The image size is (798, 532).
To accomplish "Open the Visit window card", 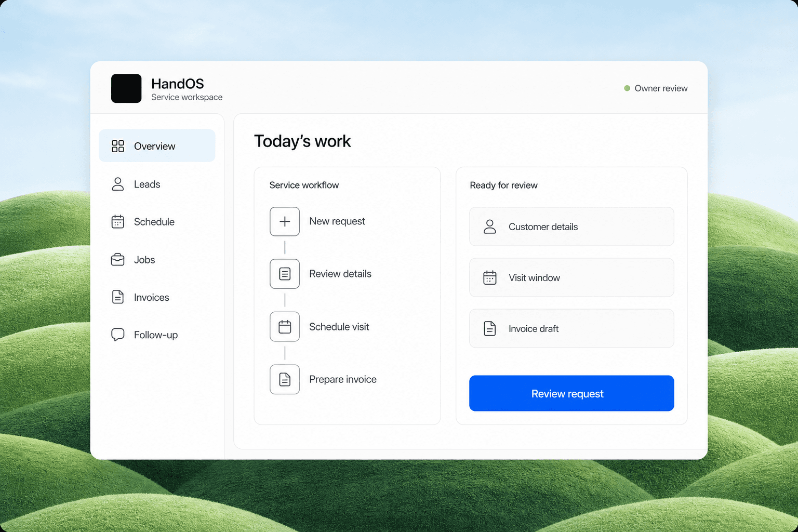I will 571,277.
